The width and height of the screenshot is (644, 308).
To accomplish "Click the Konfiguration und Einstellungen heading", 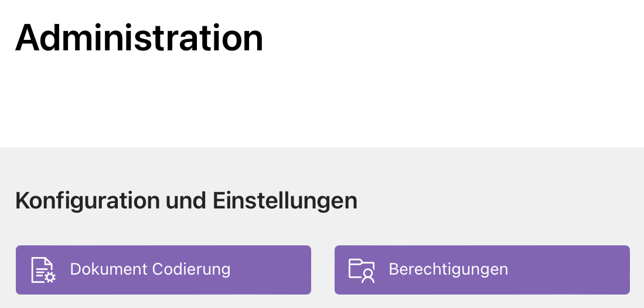I will (x=186, y=201).
